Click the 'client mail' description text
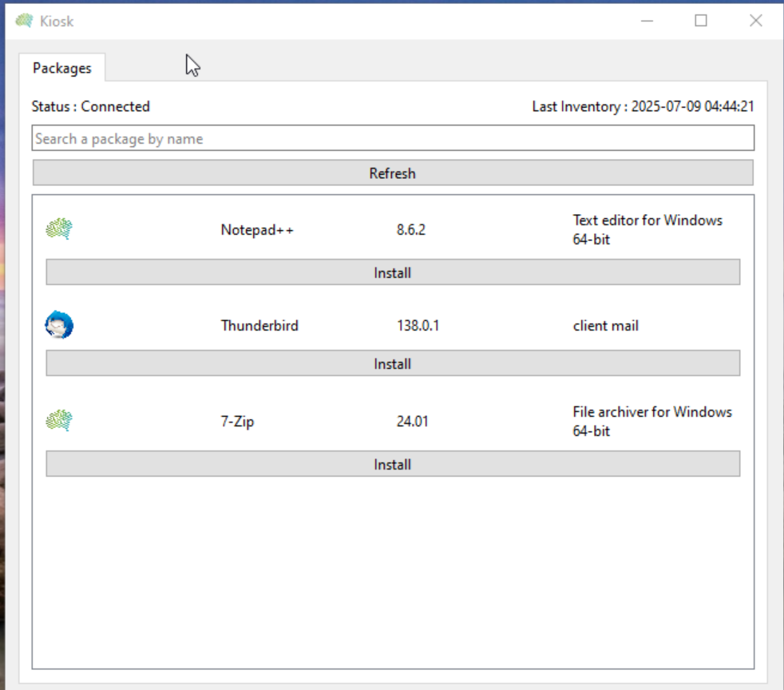The image size is (784, 690). [605, 326]
